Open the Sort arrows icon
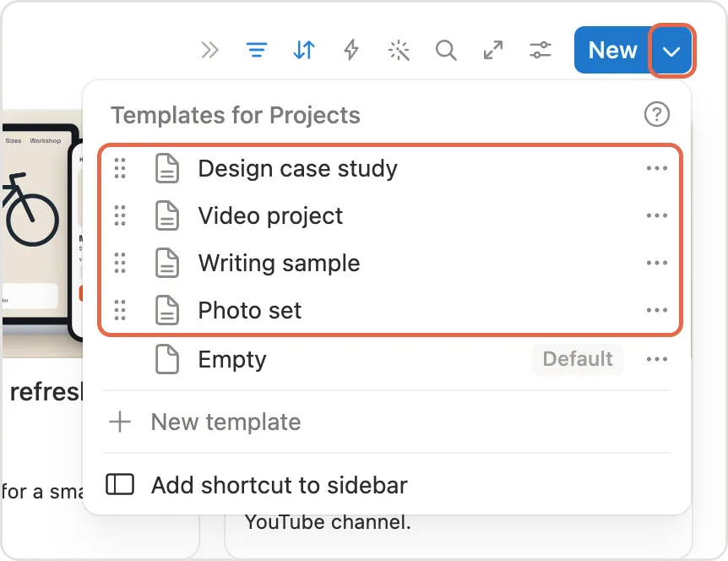Image resolution: width=728 pixels, height=561 pixels. [x=304, y=50]
